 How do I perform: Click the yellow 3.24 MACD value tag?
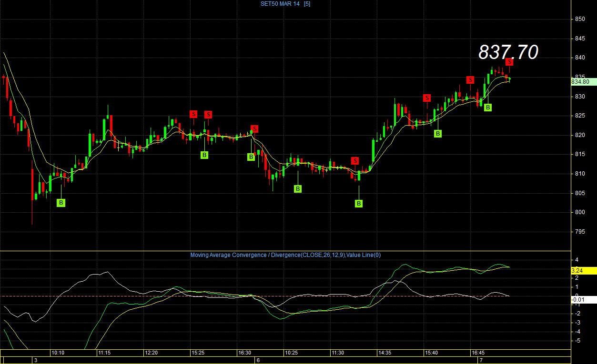point(583,270)
